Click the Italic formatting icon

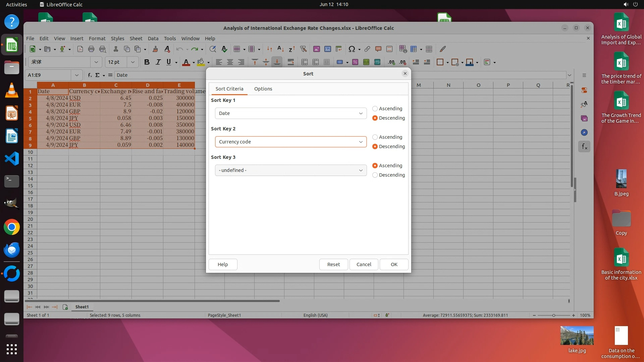click(158, 62)
